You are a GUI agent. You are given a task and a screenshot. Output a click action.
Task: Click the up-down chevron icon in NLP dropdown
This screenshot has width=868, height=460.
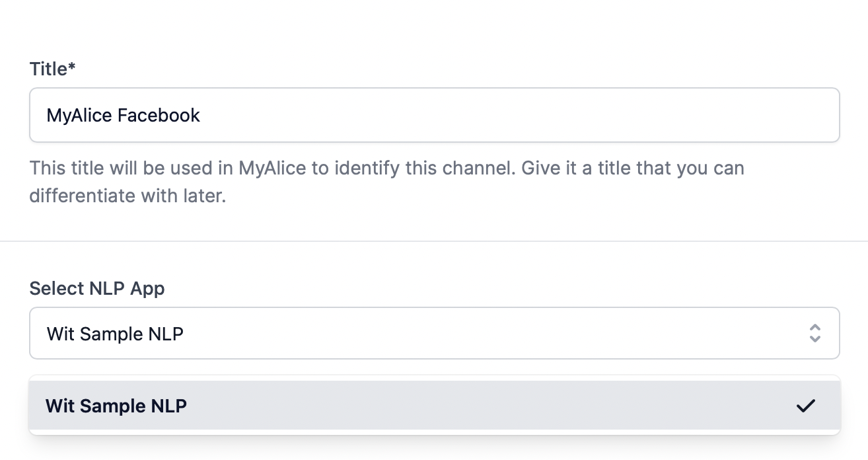[x=814, y=333]
